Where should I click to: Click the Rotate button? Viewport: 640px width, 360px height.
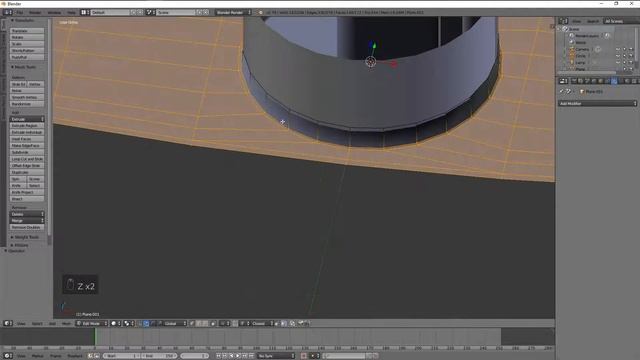[27, 37]
